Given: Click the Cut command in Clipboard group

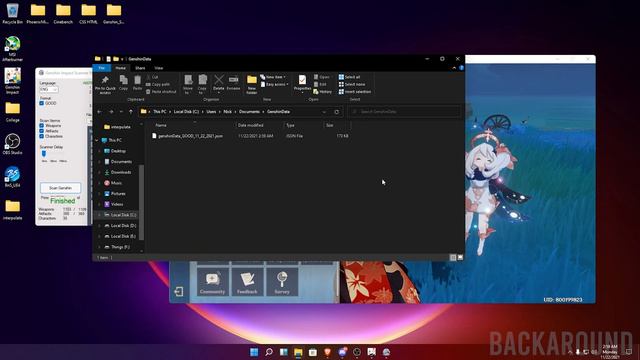Looking at the screenshot, I should pyautogui.click(x=152, y=77).
